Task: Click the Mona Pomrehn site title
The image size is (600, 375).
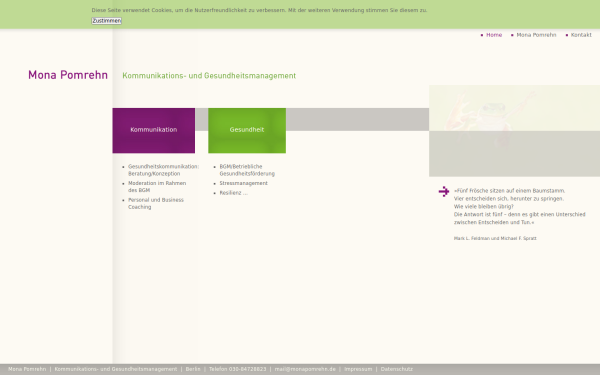Action: pyautogui.click(x=68, y=75)
